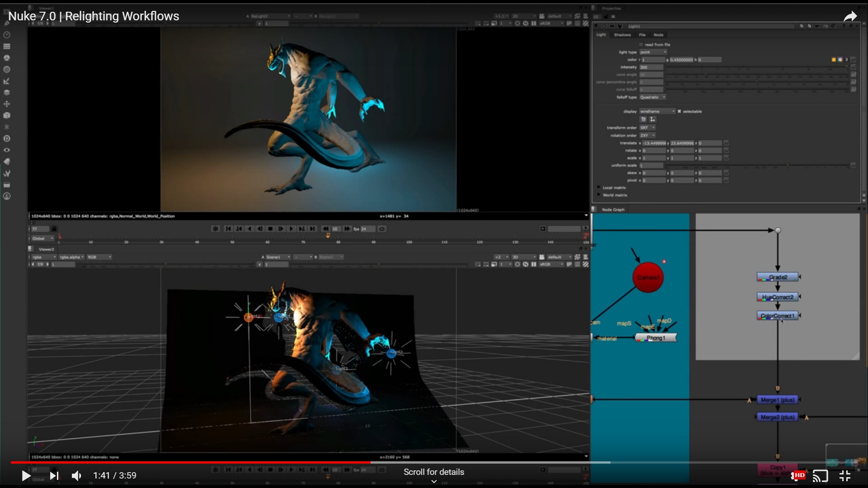
Task: Select the Merge1 (plus) node
Action: click(778, 400)
